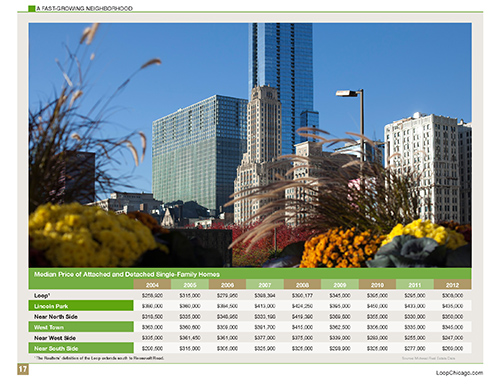The image size is (500, 386).
Task: Click the Loop price for 2012
Action: (x=452, y=295)
